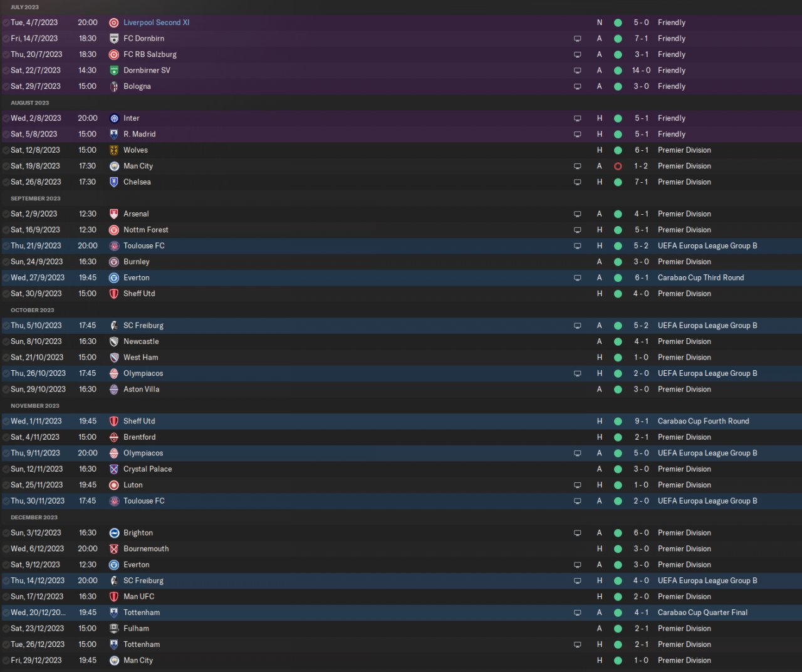Click TV icon on Tottenham Carabao Cup row
802x672 pixels.
coord(577,613)
